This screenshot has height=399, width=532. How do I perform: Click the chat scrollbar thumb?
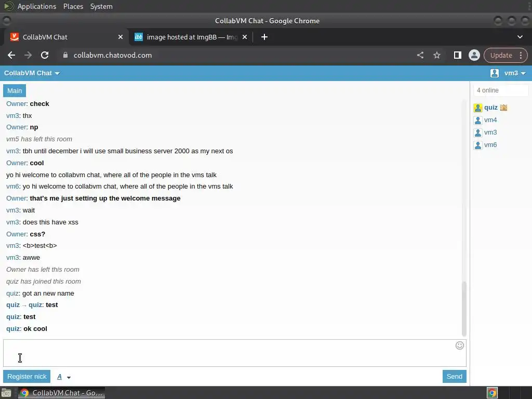[x=464, y=309]
